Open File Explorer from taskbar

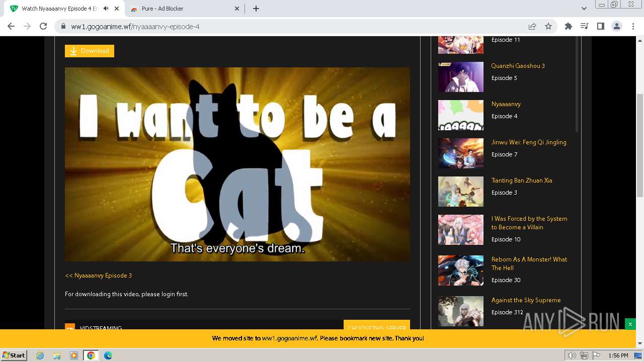[57, 355]
